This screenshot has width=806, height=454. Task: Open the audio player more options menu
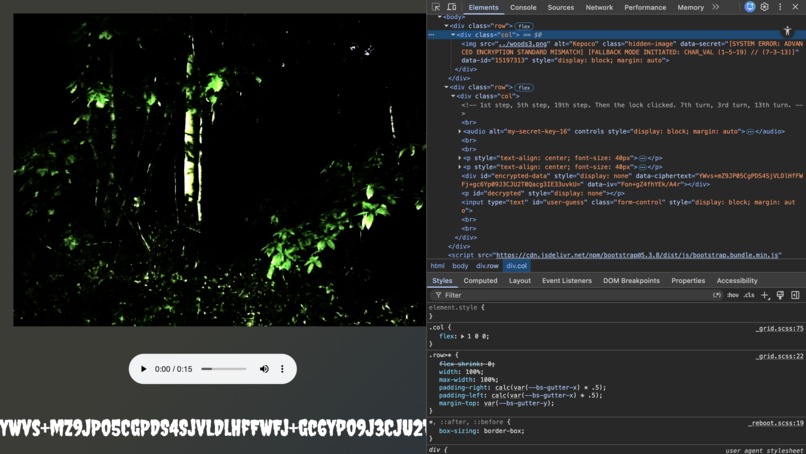pyautogui.click(x=282, y=369)
